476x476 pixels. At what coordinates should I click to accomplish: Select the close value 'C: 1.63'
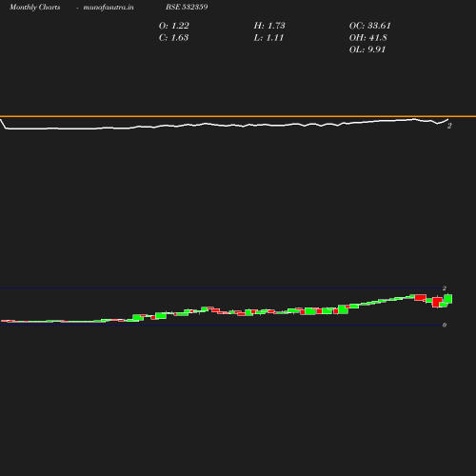(173, 38)
